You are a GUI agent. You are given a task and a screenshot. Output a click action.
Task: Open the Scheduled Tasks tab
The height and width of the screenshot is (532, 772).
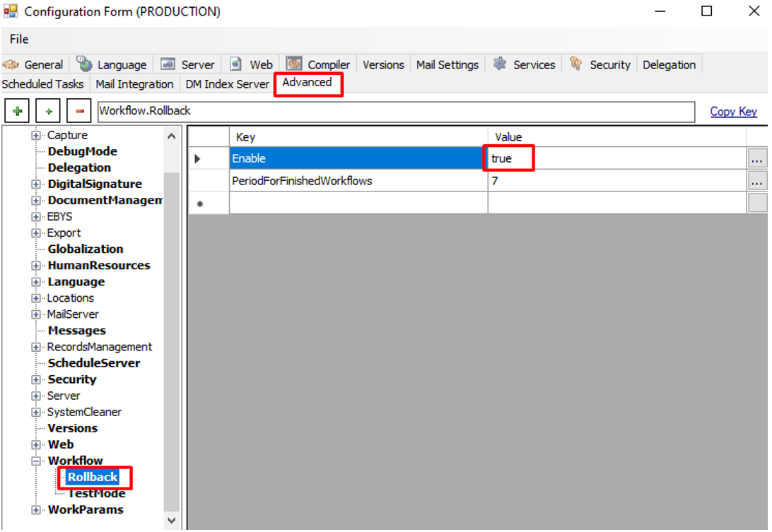43,84
